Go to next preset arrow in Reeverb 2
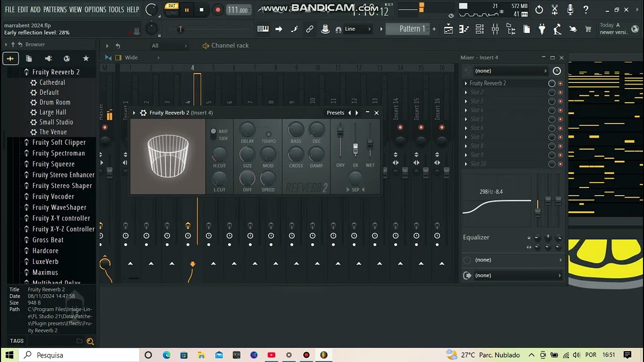 click(357, 113)
